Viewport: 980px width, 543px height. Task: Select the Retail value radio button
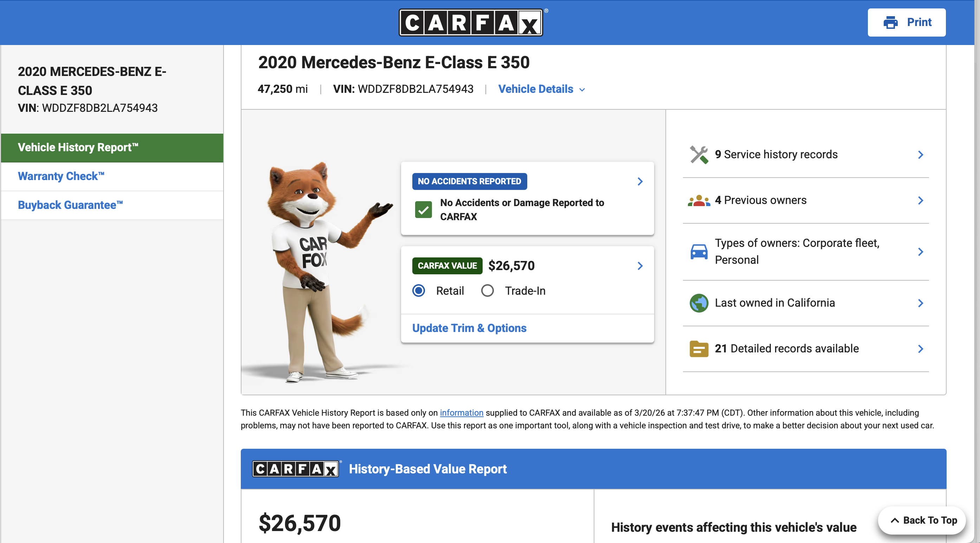click(419, 291)
